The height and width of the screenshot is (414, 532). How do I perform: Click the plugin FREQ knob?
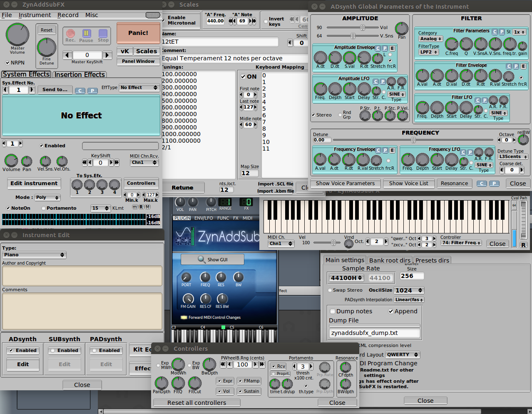pos(205,277)
